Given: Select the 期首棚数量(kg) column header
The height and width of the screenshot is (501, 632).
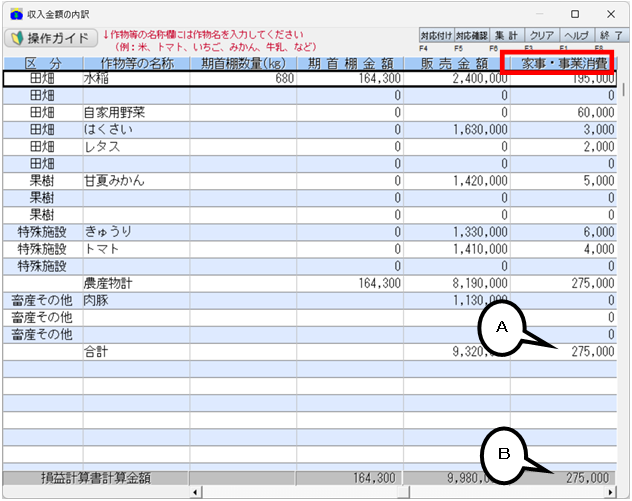Looking at the screenshot, I should point(243,63).
